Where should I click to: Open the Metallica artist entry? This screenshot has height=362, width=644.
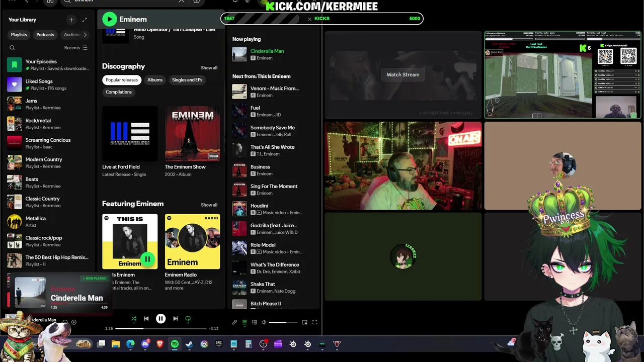48,222
